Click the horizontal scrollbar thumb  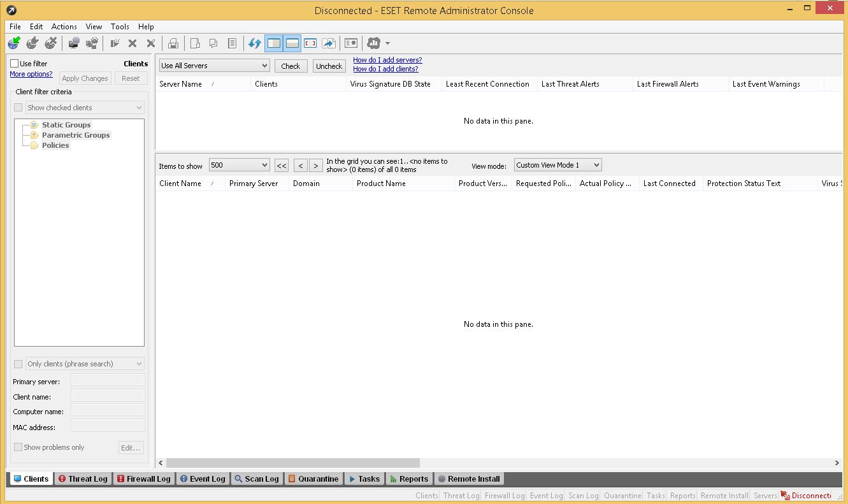293,463
